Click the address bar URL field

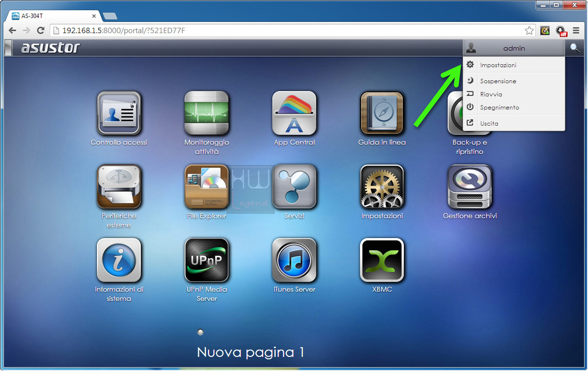pos(292,31)
